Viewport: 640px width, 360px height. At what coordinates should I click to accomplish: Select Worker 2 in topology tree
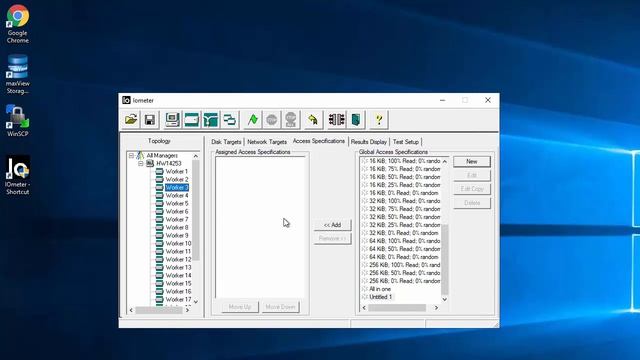176,180
